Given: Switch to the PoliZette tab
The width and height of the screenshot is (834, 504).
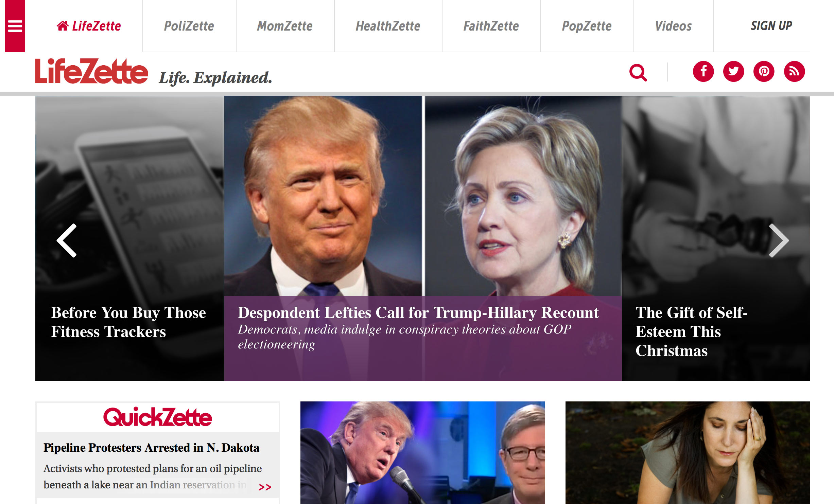Looking at the screenshot, I should (x=189, y=26).
